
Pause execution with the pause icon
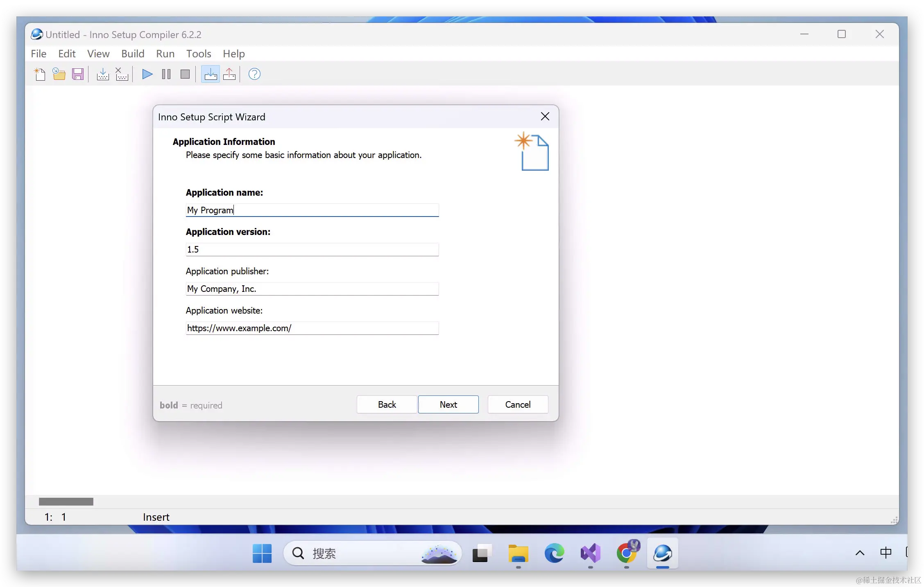click(166, 74)
